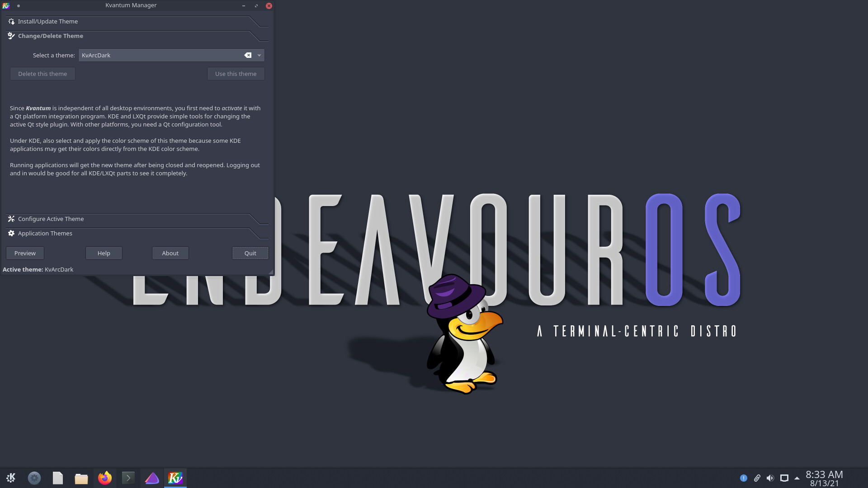The image size is (868, 488).
Task: Show hidden system tray icons
Action: 797,478
